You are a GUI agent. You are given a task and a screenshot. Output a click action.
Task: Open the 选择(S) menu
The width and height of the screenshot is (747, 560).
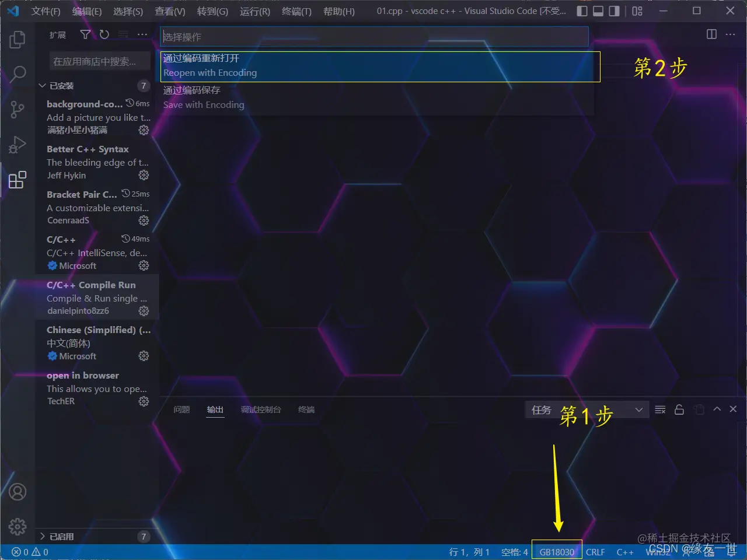[x=128, y=11]
